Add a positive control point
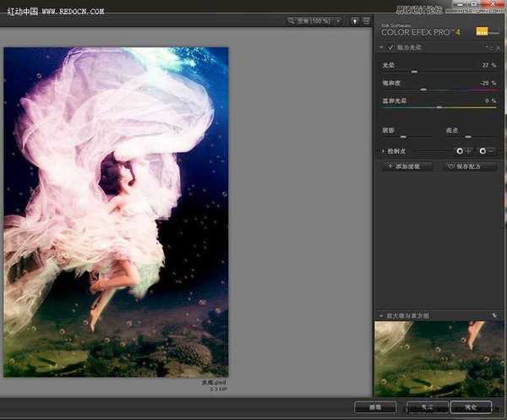The width and height of the screenshot is (507, 420). pos(463,151)
